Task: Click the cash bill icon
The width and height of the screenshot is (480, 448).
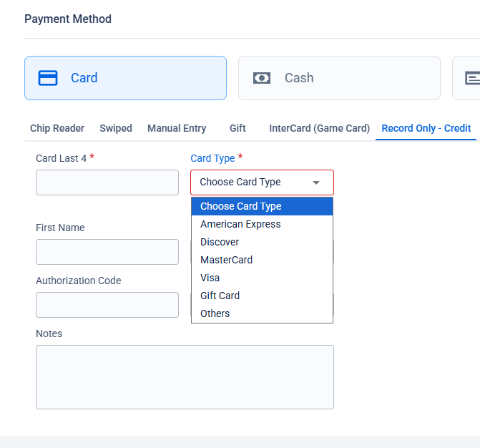Action: pyautogui.click(x=262, y=78)
